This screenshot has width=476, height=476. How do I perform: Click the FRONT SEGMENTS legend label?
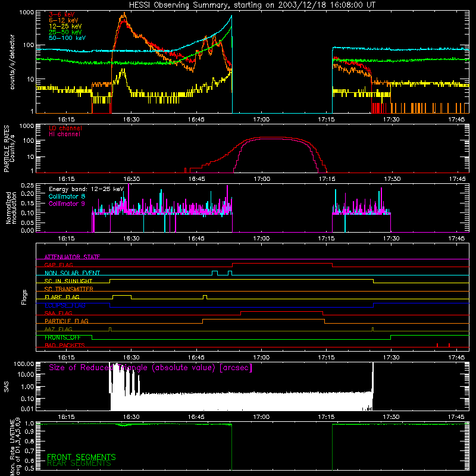(82, 457)
